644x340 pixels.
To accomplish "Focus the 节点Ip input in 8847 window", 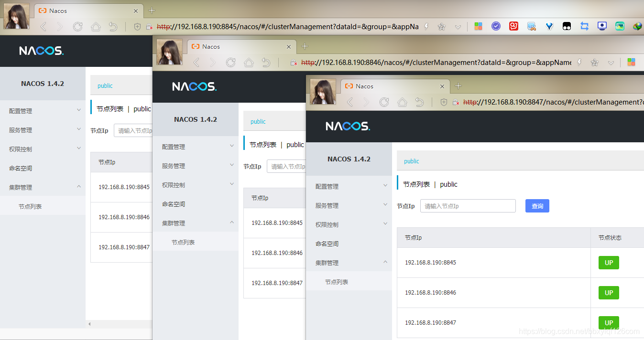I will tap(468, 206).
